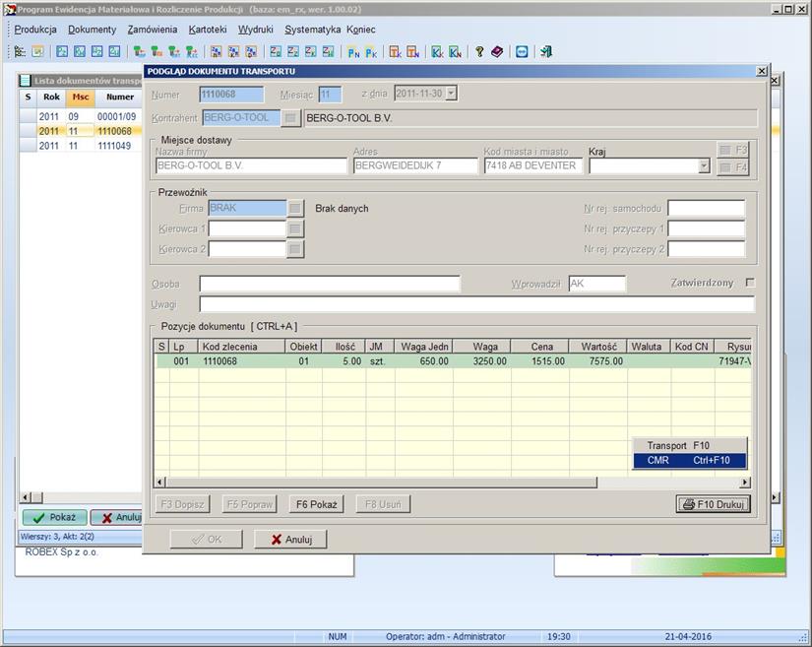Click the key icon in toolbar

click(x=479, y=51)
